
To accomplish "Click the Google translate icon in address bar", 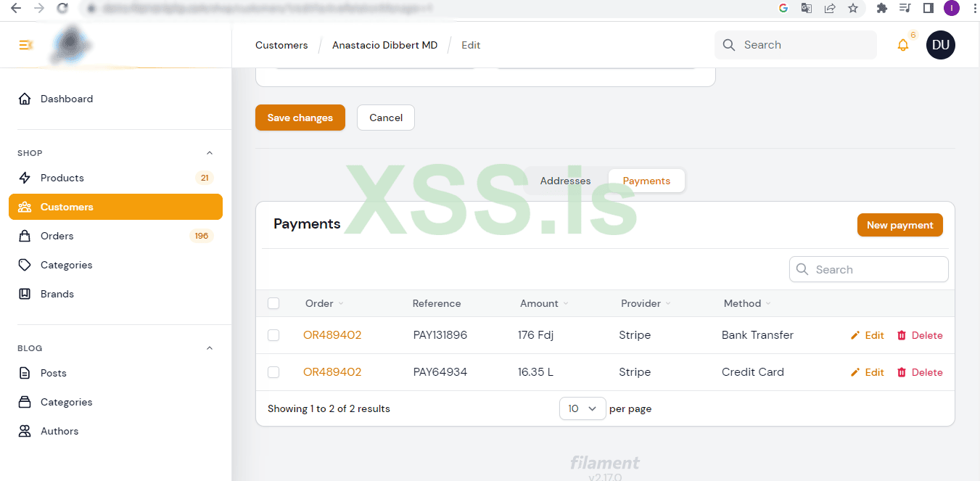I will 807,8.
